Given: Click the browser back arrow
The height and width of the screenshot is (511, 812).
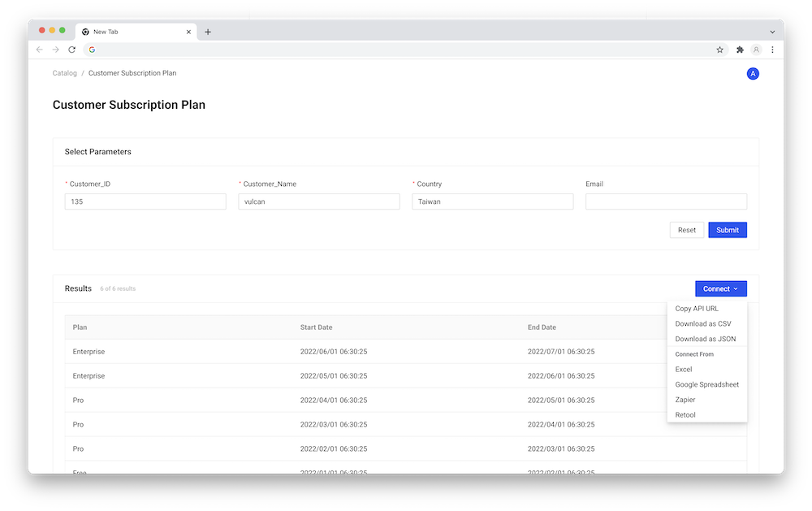Looking at the screenshot, I should [x=40, y=50].
